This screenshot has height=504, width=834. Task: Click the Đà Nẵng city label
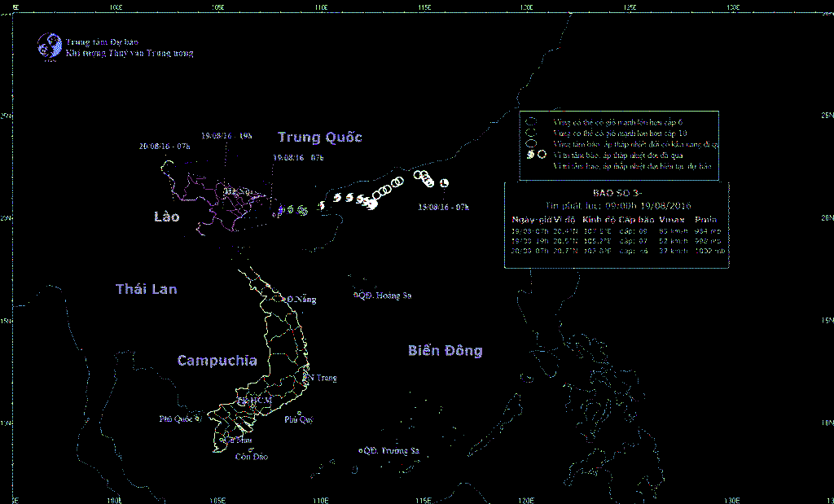click(x=299, y=300)
